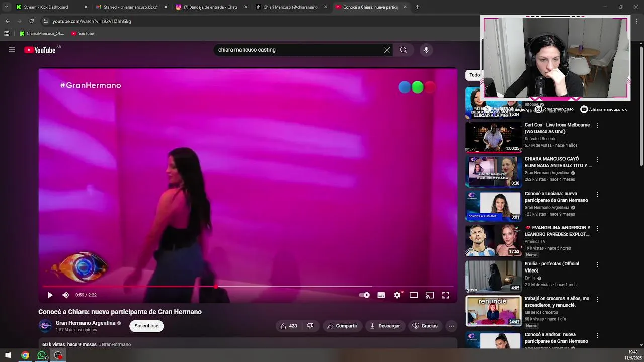Open Carl Cox Live from Melbourne thumbnail

(494, 137)
